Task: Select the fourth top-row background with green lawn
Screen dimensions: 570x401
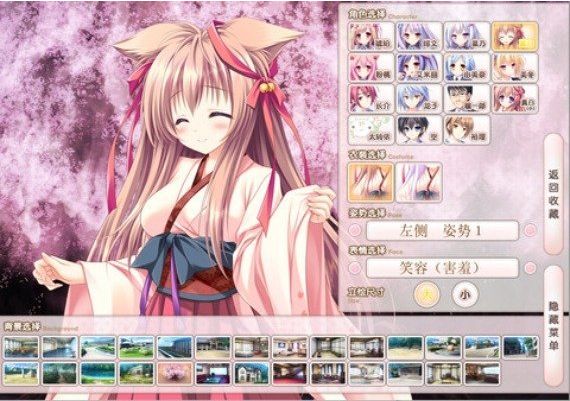Action: point(136,348)
